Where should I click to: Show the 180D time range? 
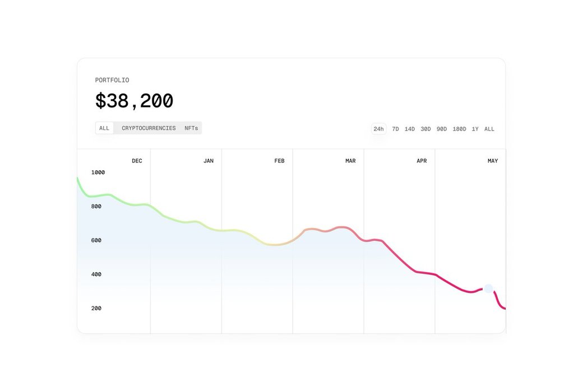pyautogui.click(x=459, y=129)
